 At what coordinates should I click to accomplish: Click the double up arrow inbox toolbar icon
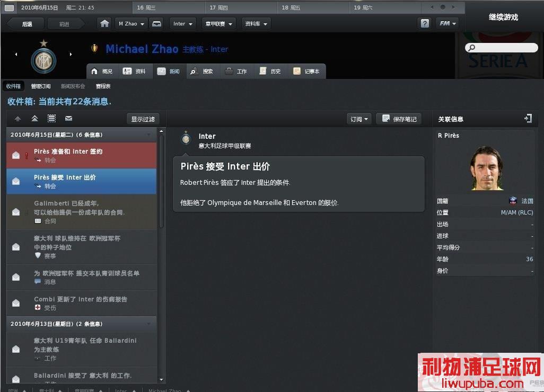[x=34, y=119]
